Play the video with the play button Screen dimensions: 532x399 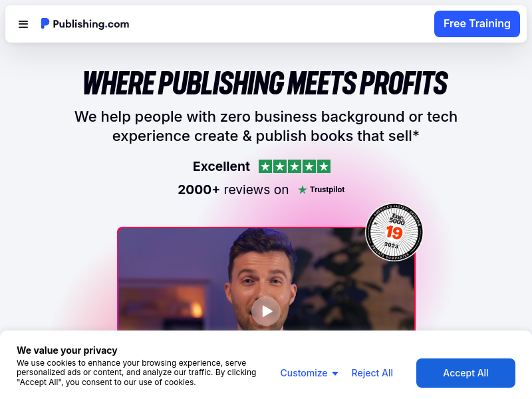(x=266, y=311)
